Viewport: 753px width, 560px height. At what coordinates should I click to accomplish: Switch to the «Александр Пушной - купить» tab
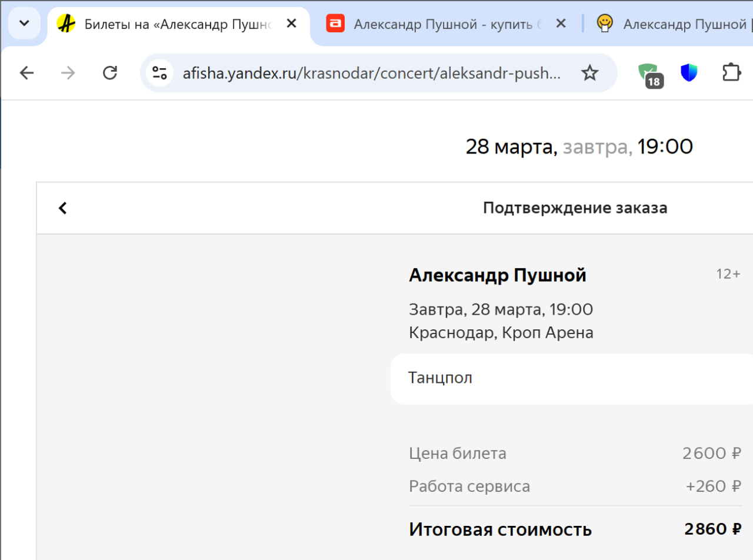[x=447, y=24]
